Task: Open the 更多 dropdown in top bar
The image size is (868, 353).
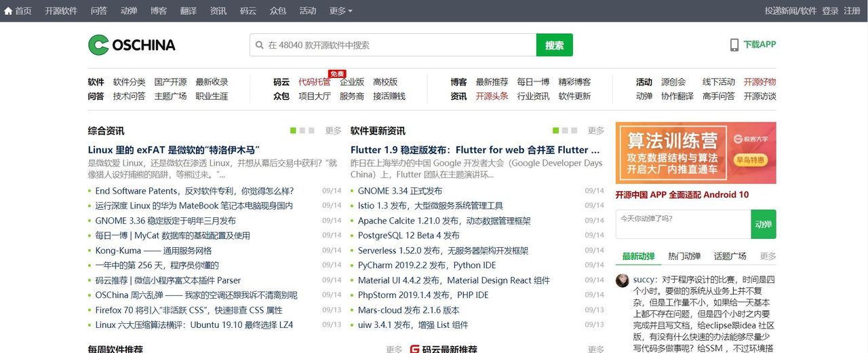Action: [x=340, y=11]
